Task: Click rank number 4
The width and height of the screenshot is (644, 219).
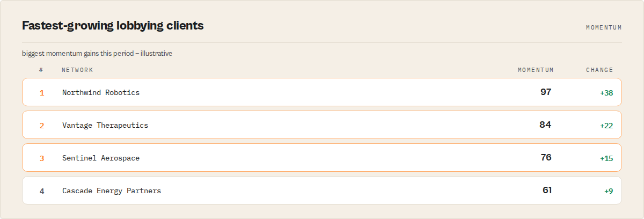Action: 42,191
